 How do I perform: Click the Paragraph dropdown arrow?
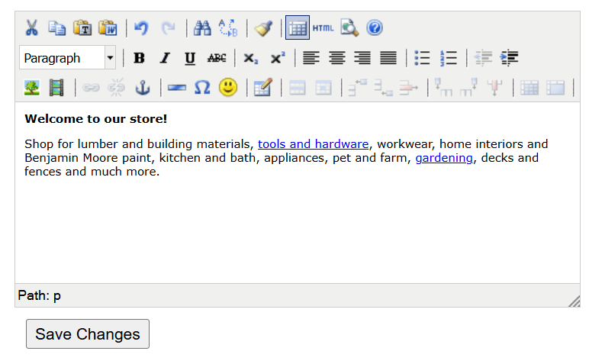(x=110, y=58)
